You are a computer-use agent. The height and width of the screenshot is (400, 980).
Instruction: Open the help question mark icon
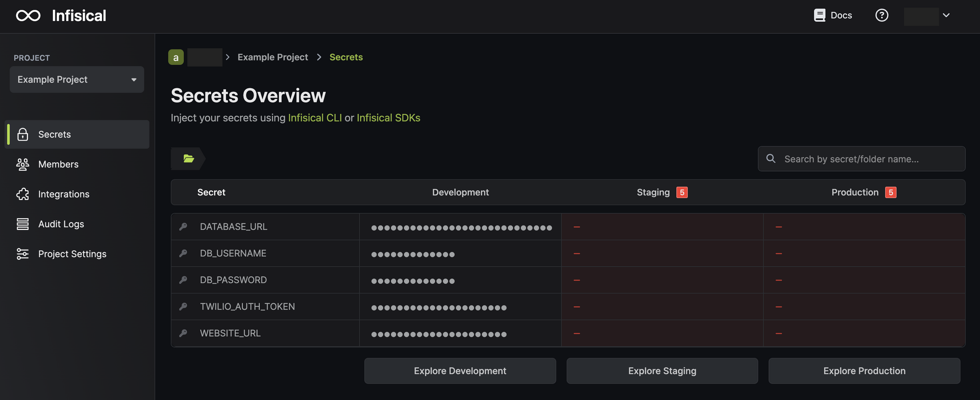882,15
